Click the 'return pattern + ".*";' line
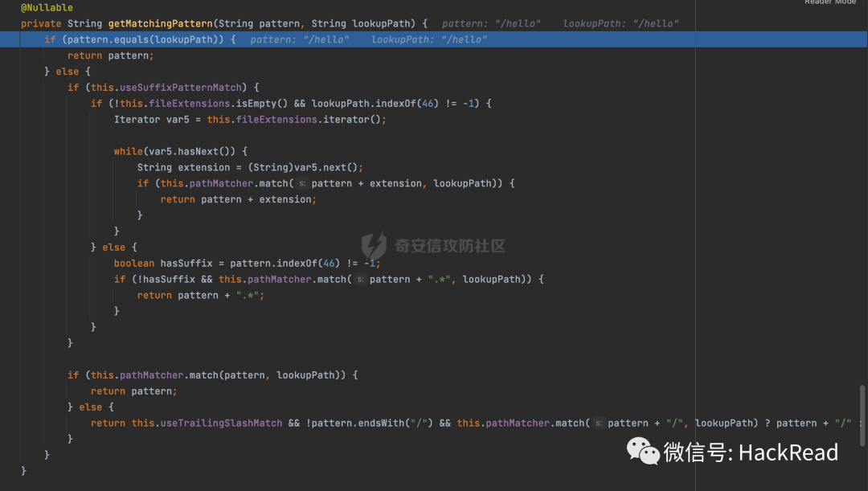This screenshot has width=868, height=491. (201, 296)
